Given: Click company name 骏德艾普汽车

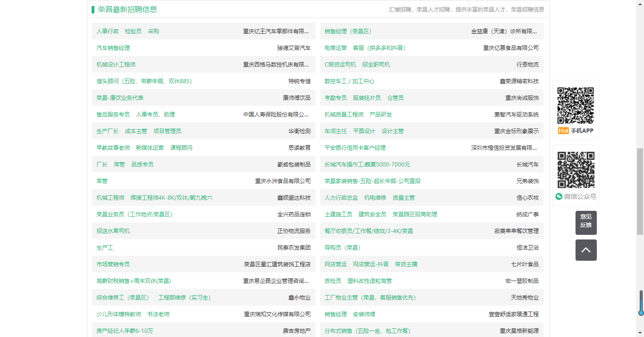Looking at the screenshot, I should pyautogui.click(x=294, y=48).
